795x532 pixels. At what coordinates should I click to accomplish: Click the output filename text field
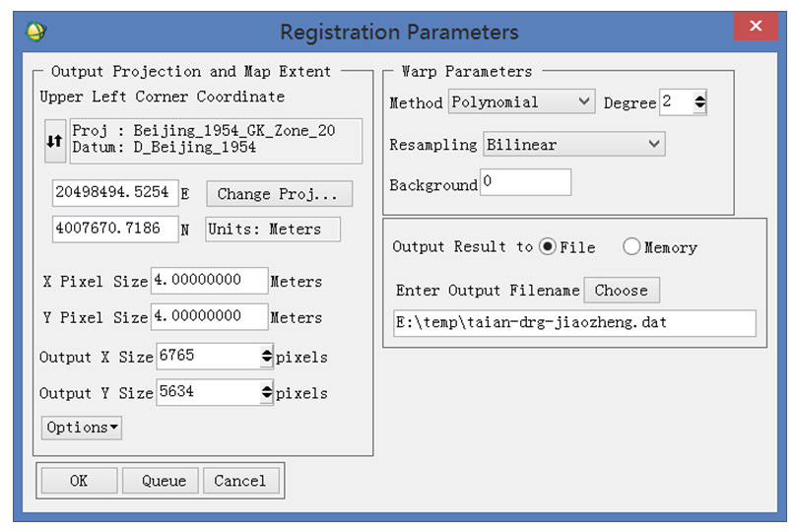(x=574, y=323)
